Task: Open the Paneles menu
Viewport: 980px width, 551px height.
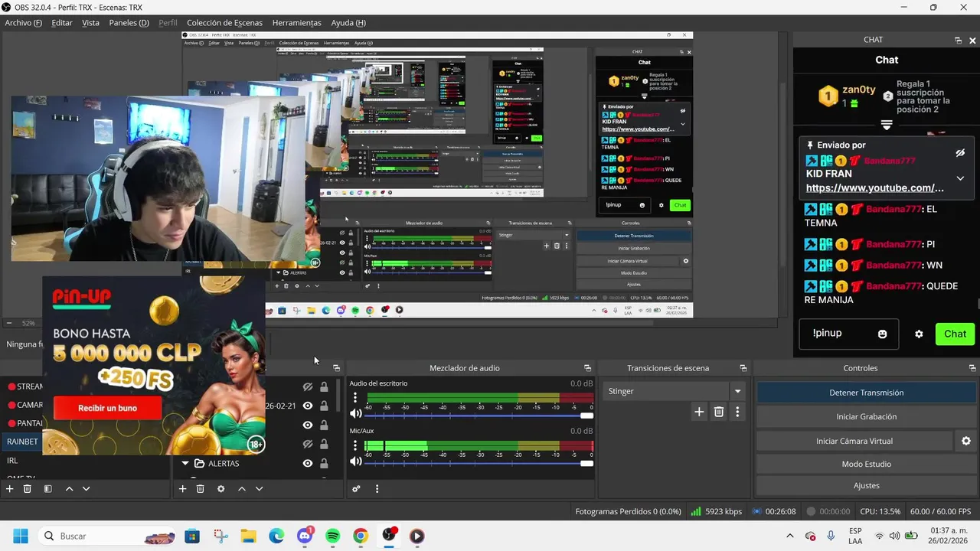Action: (129, 23)
